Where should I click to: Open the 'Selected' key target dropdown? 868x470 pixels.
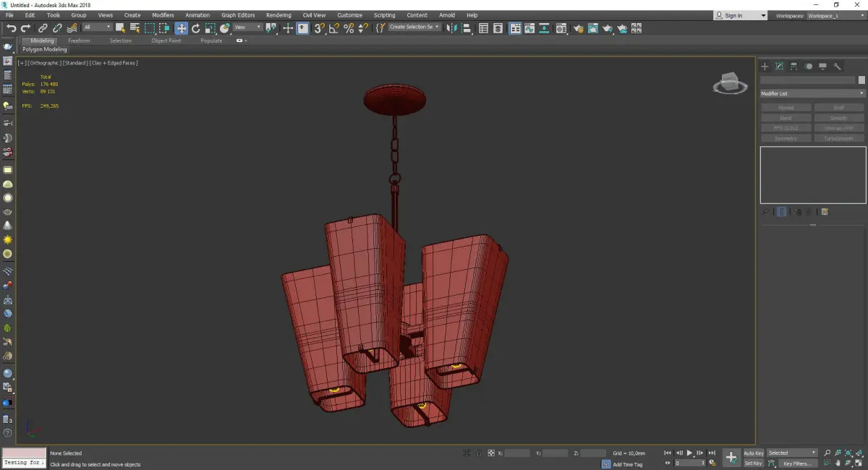pos(792,453)
